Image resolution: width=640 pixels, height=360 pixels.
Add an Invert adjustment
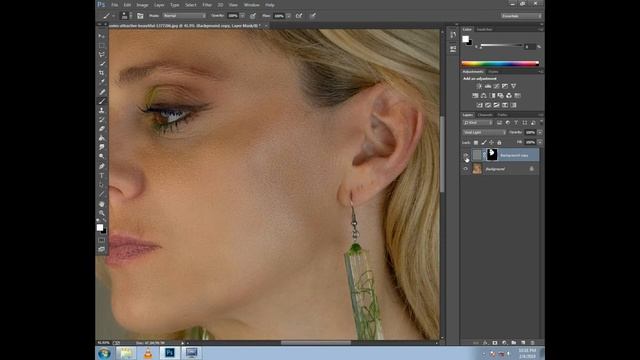pos(480,105)
